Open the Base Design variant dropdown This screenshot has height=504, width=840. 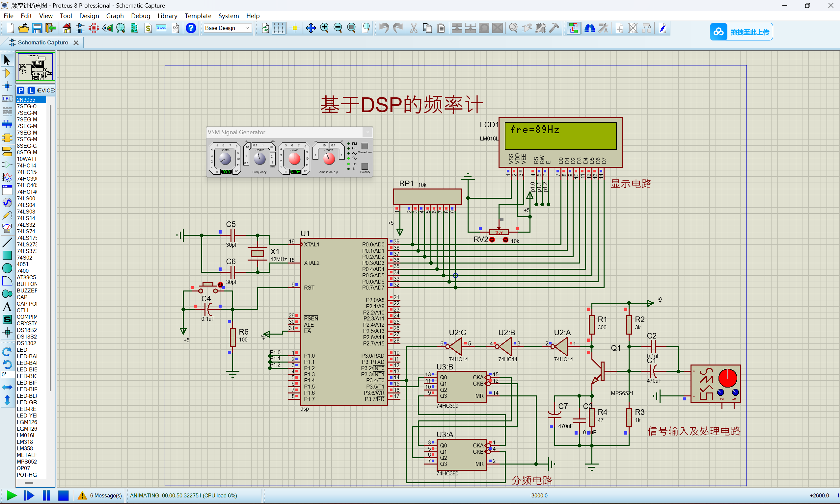click(x=228, y=28)
